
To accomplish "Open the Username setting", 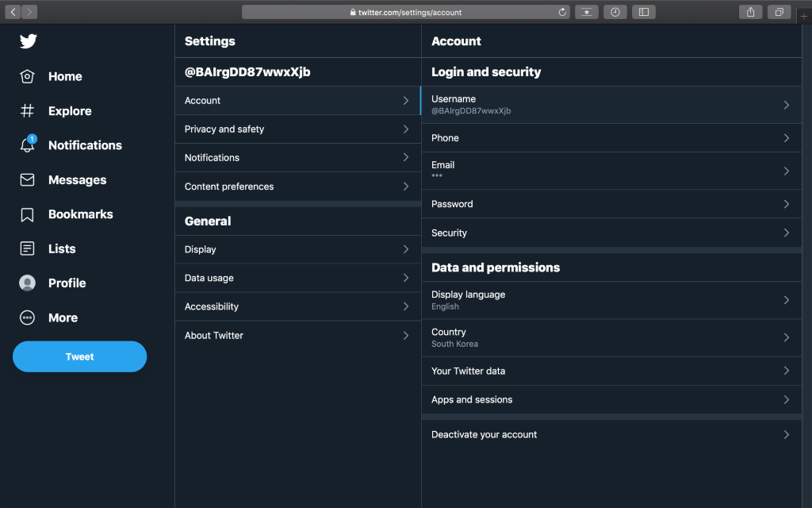I will point(611,105).
